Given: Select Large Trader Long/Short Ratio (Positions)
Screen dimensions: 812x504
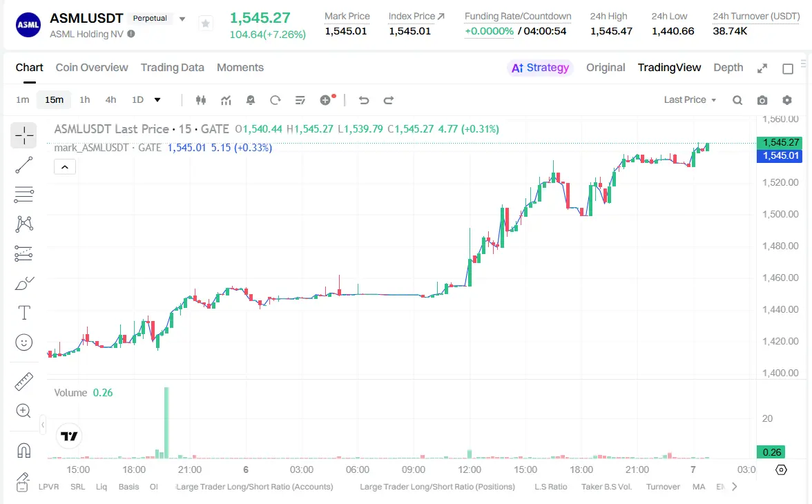Looking at the screenshot, I should point(438,487).
